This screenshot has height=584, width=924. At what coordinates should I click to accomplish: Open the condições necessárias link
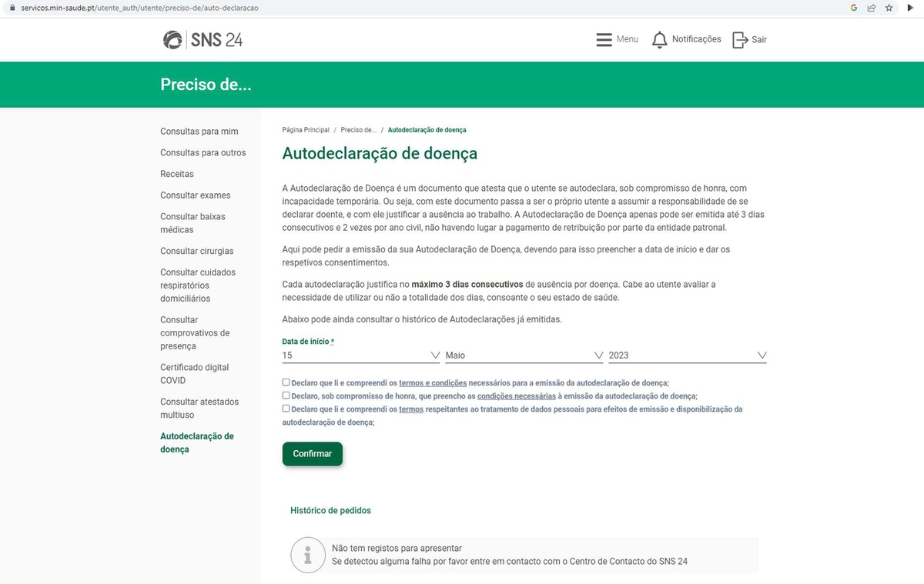516,396
